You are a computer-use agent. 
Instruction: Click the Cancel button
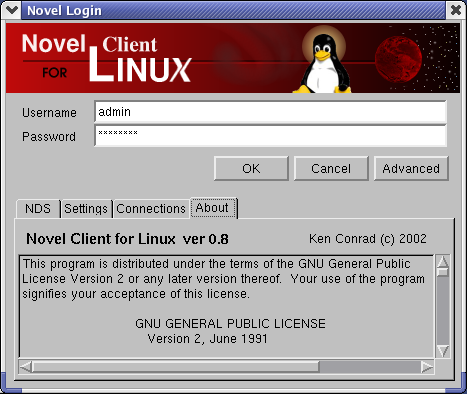pyautogui.click(x=331, y=169)
